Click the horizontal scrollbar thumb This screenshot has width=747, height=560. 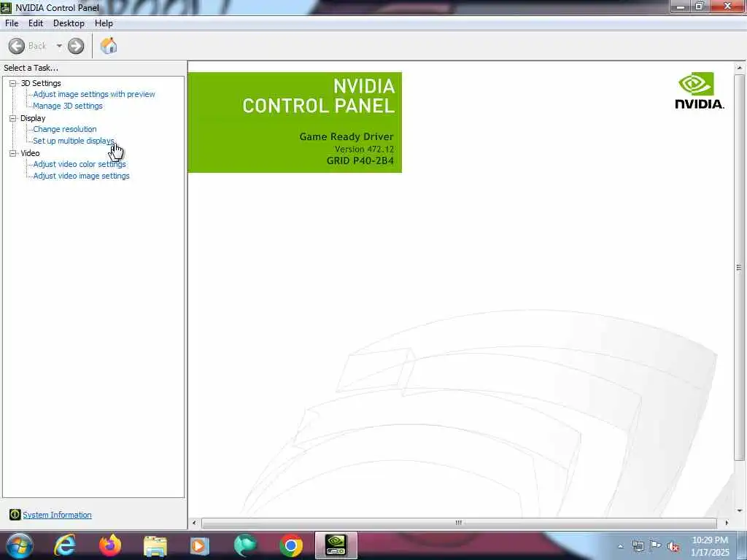point(459,523)
